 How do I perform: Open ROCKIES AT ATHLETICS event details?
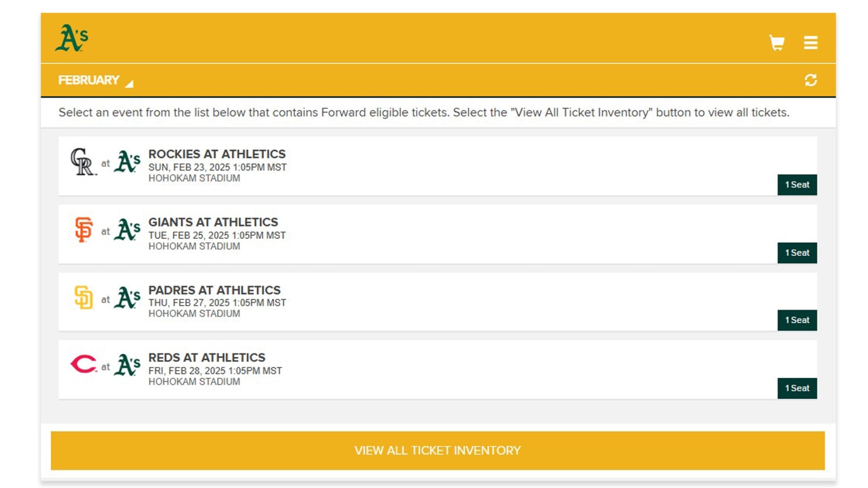point(216,154)
